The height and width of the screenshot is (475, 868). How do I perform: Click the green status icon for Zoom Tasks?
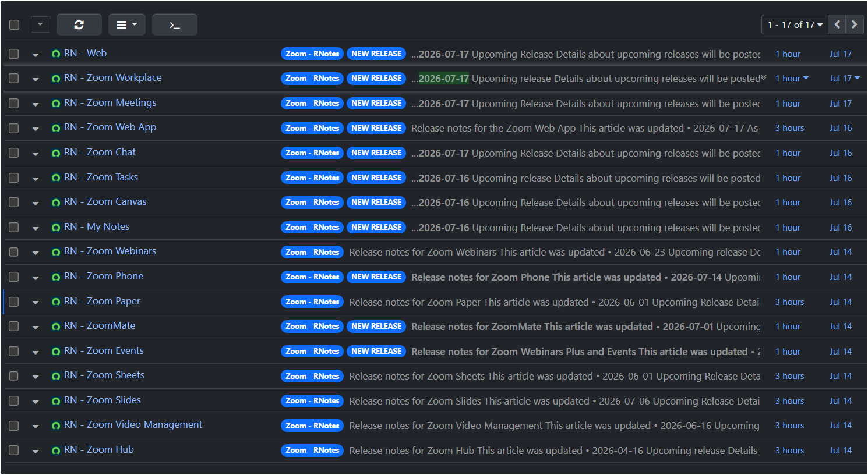point(56,178)
